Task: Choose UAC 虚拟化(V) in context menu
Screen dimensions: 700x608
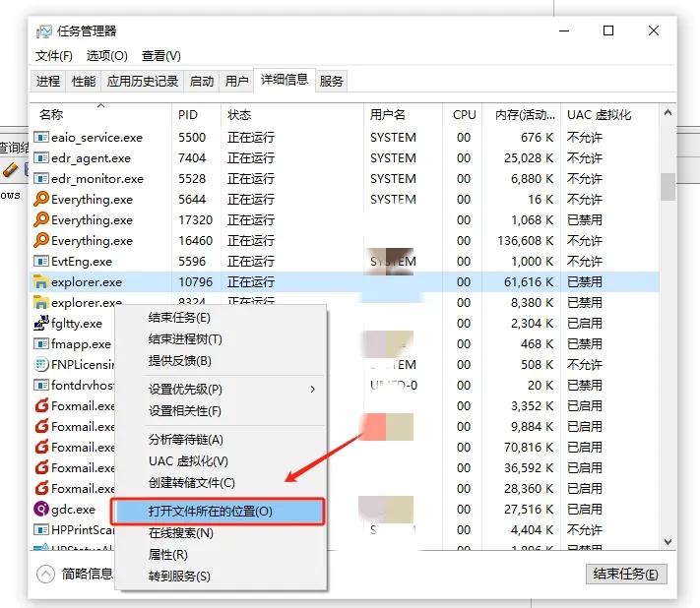Action: click(221, 460)
